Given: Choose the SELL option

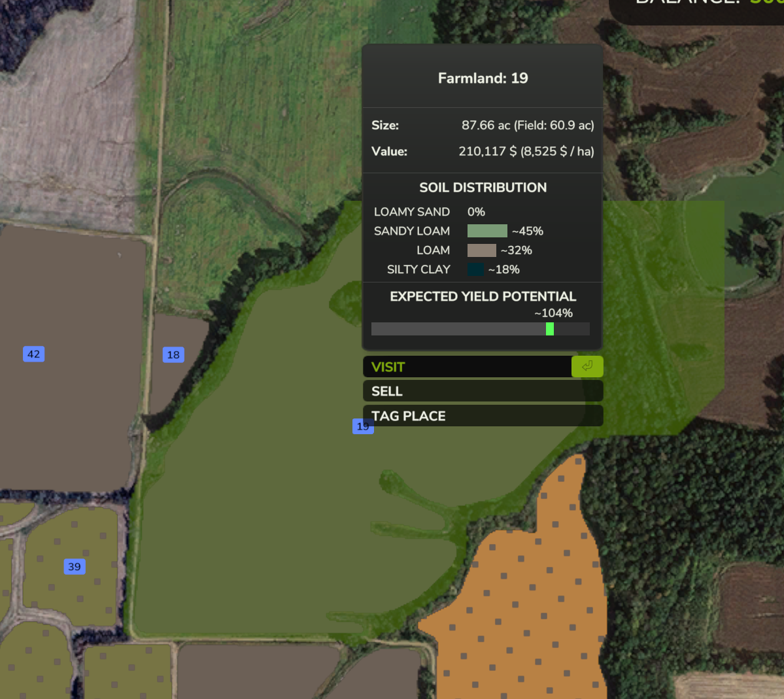Looking at the screenshot, I should (x=483, y=391).
